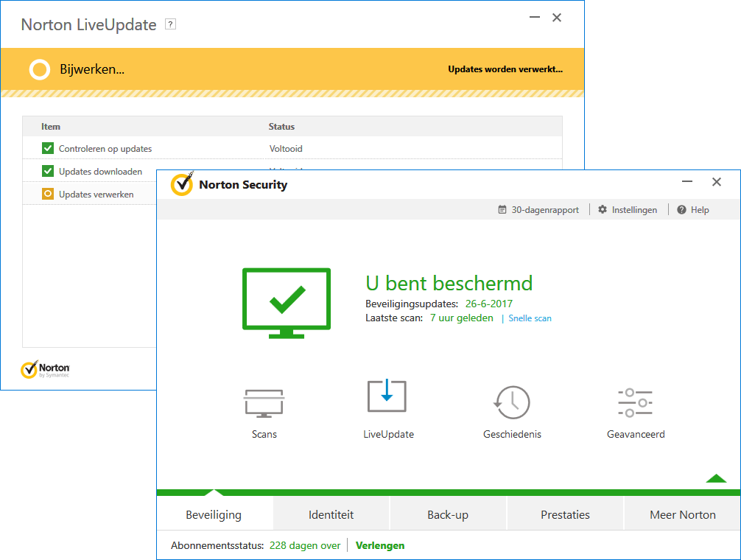Click the 7 uur geleden text
This screenshot has width=741, height=560.
coord(461,318)
